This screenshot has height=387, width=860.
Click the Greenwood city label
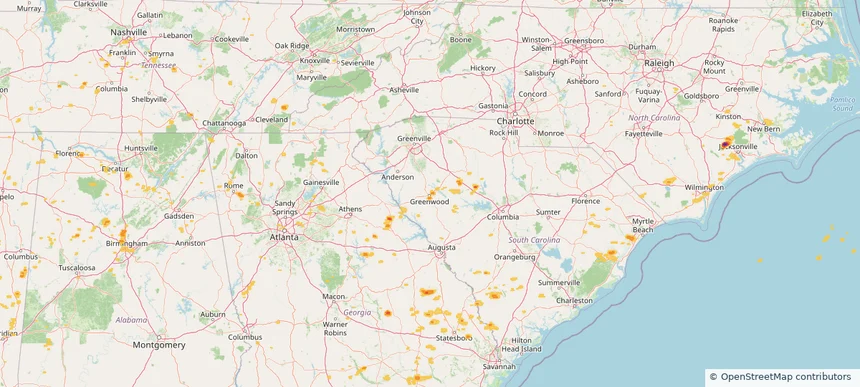(x=429, y=202)
